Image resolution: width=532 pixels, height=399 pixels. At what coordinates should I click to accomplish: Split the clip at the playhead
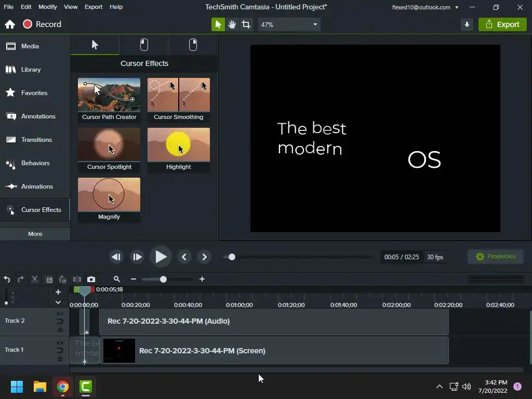77,279
